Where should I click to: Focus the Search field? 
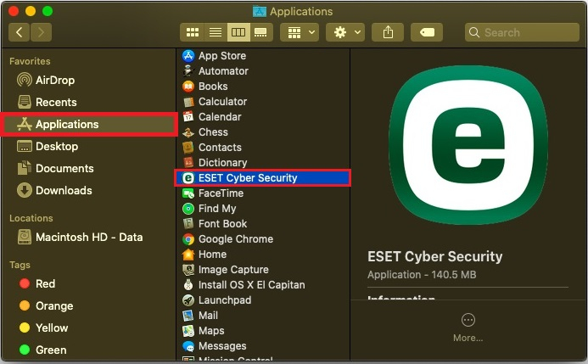coord(522,32)
